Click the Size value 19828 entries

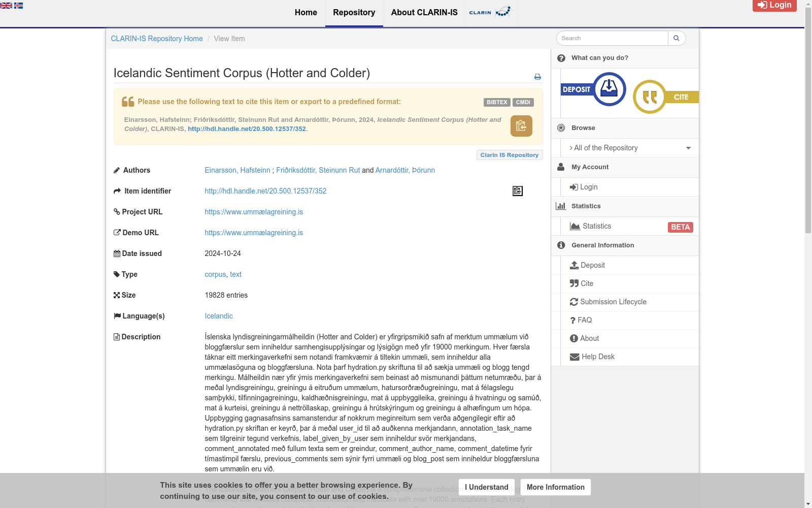point(226,295)
